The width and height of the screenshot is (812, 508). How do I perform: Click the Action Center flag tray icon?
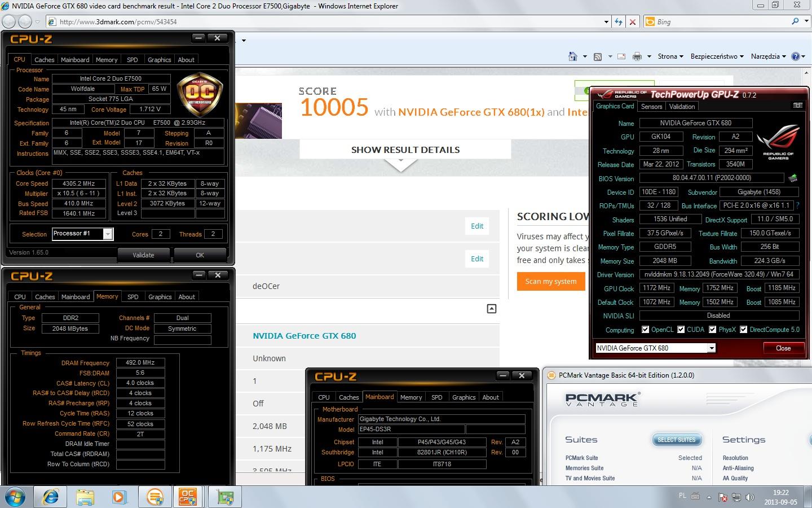pos(723,497)
